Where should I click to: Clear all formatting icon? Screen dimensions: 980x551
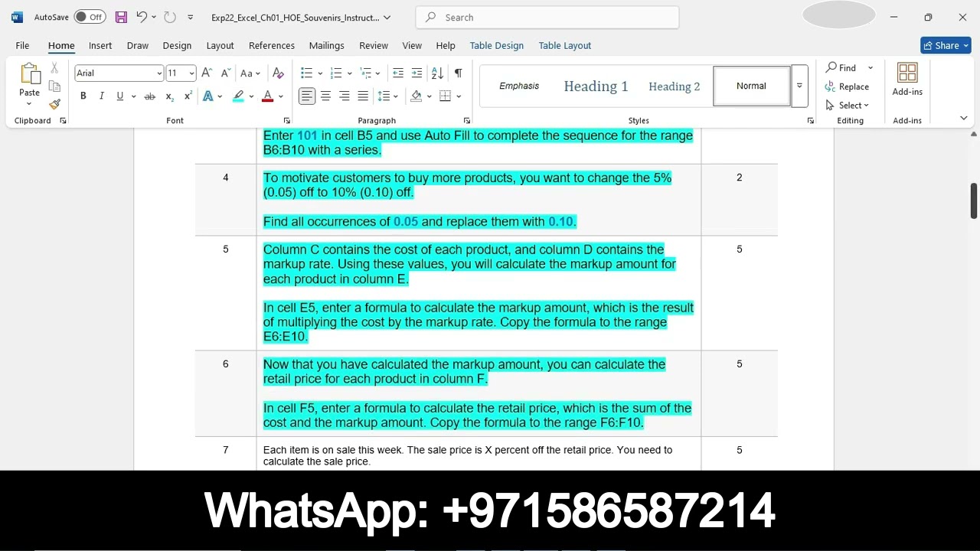(x=278, y=73)
